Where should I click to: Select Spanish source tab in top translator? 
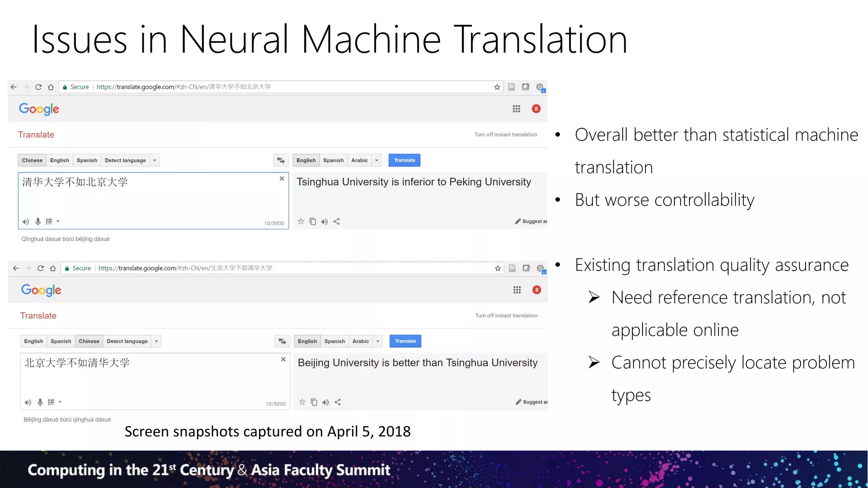point(87,160)
